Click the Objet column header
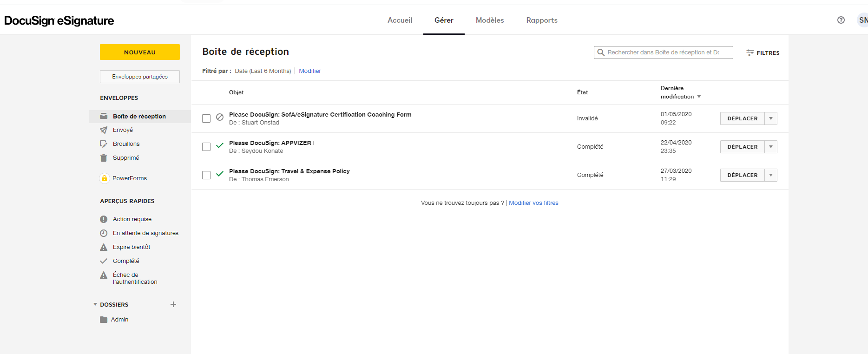The height and width of the screenshot is (354, 868). click(236, 92)
